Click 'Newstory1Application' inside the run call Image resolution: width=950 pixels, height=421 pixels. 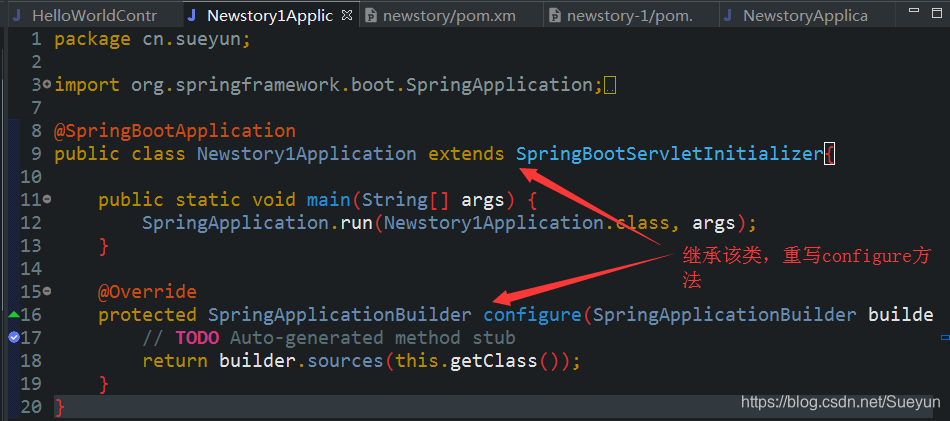tap(494, 223)
